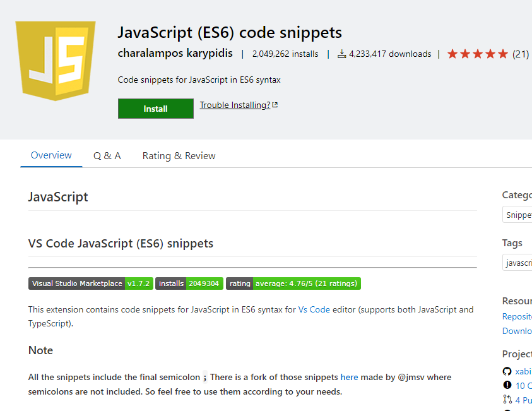The width and height of the screenshot is (532, 411).
Task: Click the downloads arrow icon
Action: (341, 54)
